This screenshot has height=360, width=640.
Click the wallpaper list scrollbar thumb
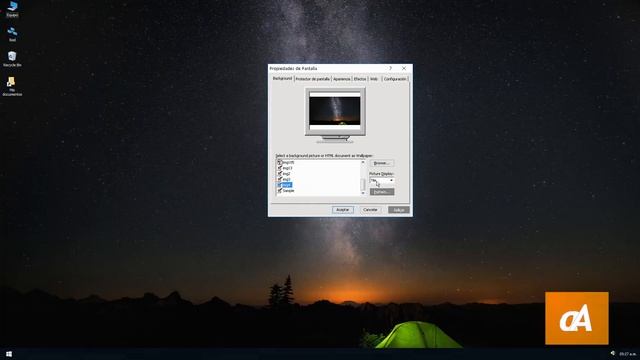[x=363, y=185]
